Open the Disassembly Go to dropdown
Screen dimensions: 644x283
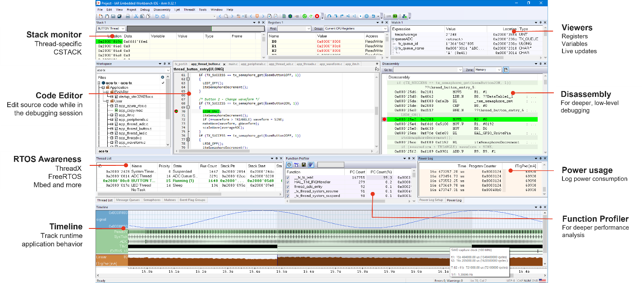click(460, 70)
